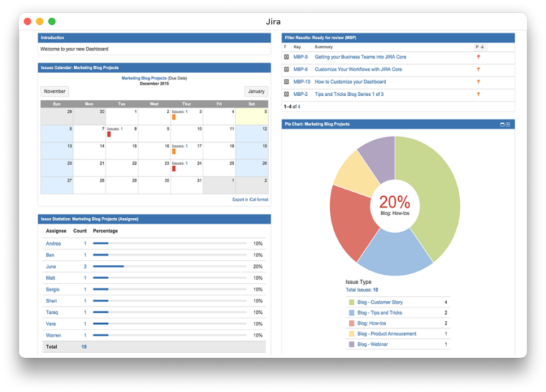Open assignee Tareq
The image size is (546, 392).
tap(52, 312)
